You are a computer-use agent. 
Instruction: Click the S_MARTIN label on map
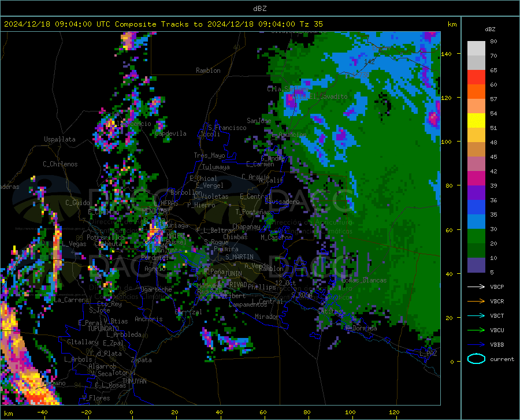tap(239, 257)
